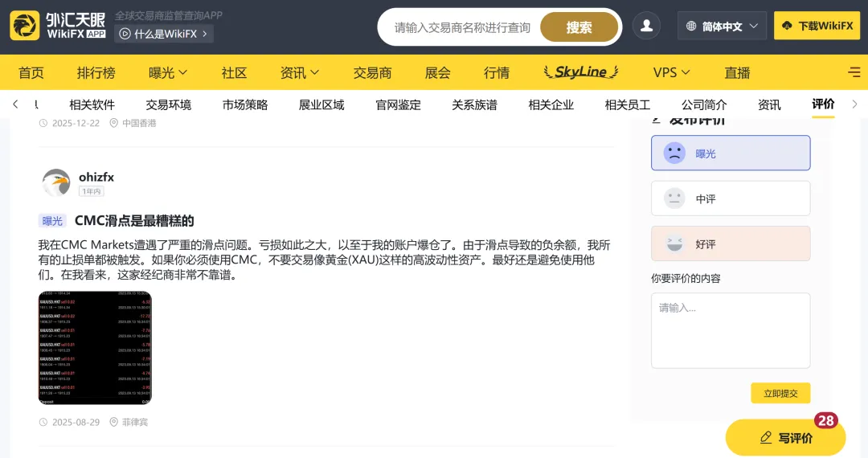The height and width of the screenshot is (458, 868).
Task: Click the 曝光 tag on the review
Action: point(52,221)
